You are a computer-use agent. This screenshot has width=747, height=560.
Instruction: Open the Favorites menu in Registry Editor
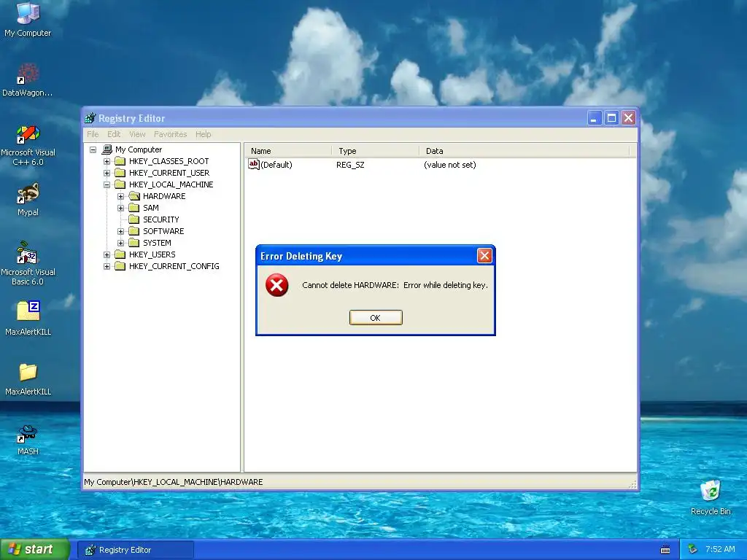[170, 134]
